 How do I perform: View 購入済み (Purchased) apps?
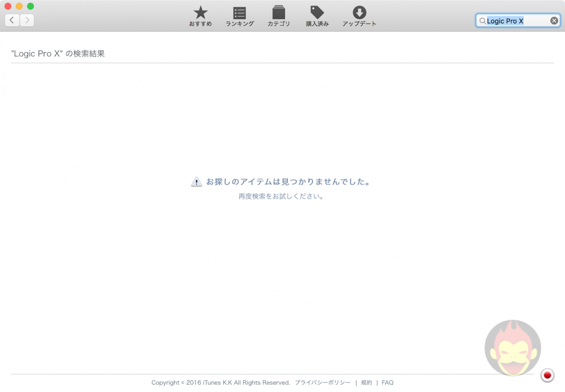[317, 16]
